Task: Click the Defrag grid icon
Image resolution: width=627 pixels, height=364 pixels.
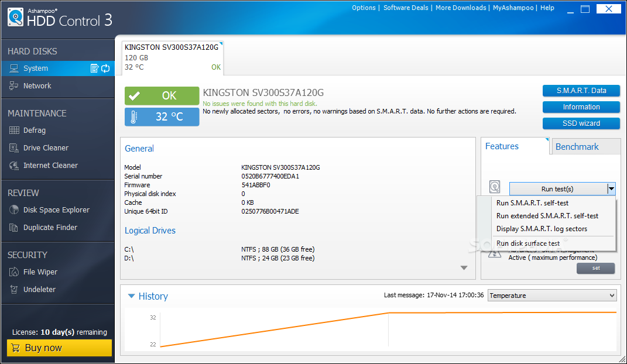Action: (x=14, y=131)
